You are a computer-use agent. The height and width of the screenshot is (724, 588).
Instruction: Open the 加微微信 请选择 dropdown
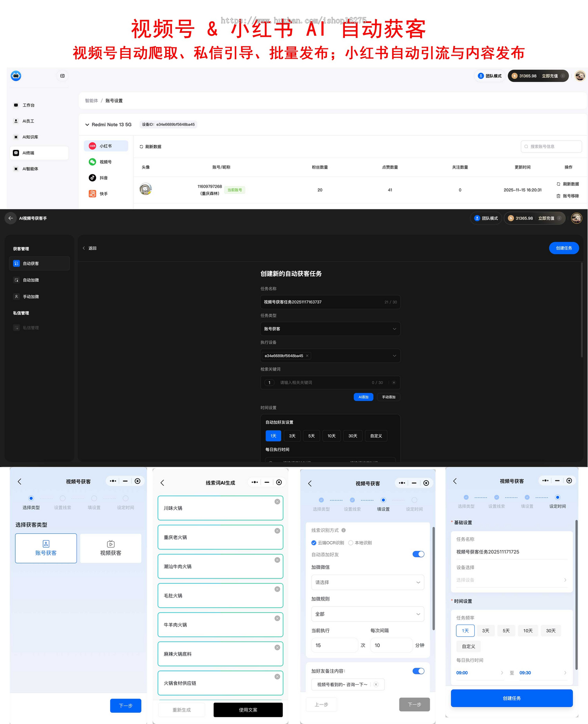point(367,582)
